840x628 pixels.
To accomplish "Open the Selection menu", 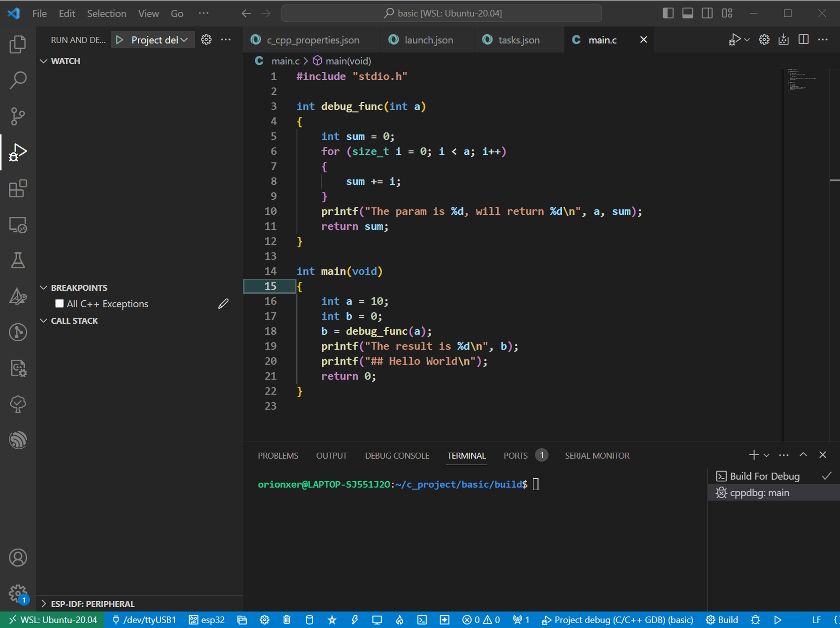I will (106, 13).
